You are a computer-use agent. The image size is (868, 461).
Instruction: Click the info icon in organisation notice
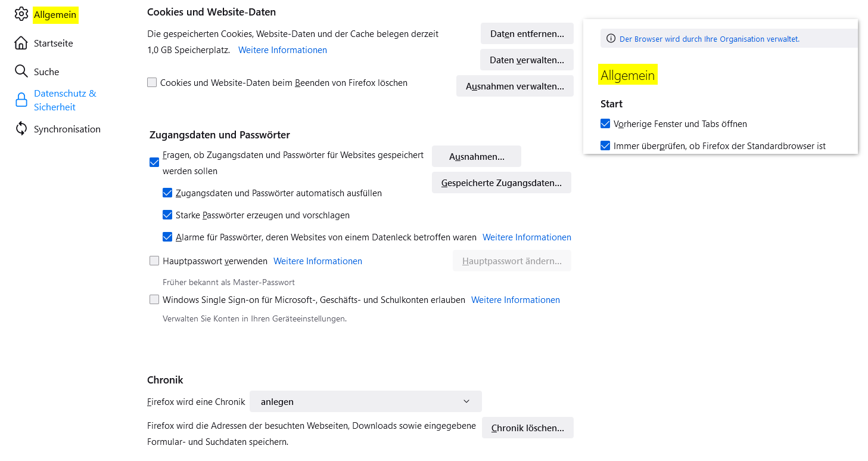pyautogui.click(x=611, y=39)
